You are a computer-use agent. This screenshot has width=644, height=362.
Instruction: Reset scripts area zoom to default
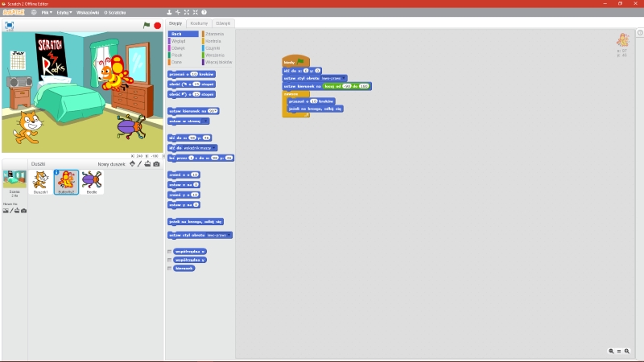point(619,351)
